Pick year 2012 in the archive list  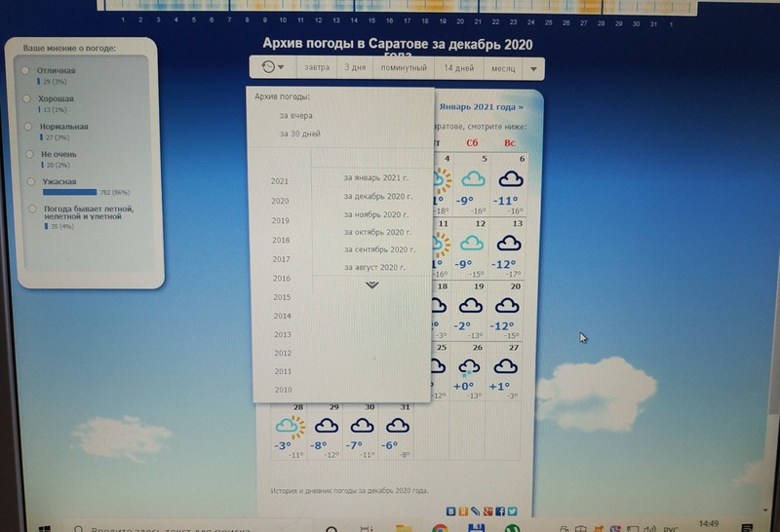pyautogui.click(x=283, y=353)
